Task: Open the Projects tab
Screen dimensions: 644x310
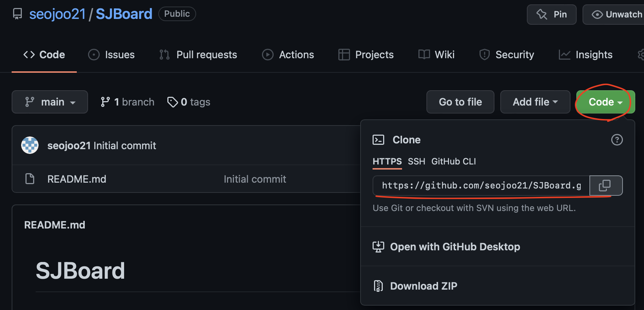Action: tap(366, 55)
